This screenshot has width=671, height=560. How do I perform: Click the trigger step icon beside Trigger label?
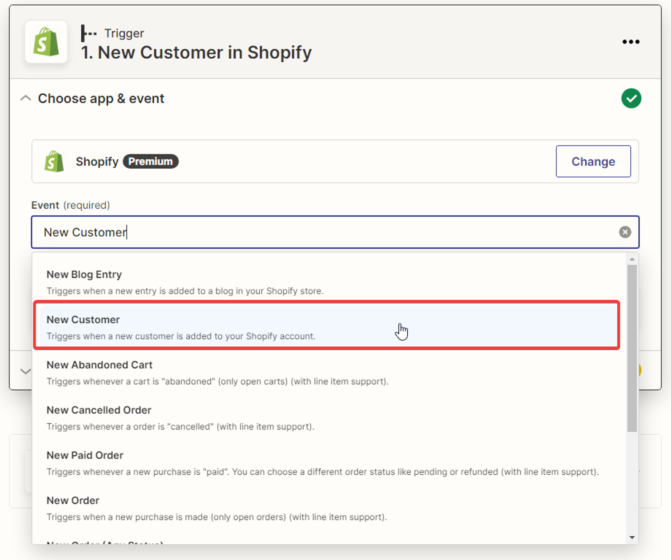tap(89, 33)
